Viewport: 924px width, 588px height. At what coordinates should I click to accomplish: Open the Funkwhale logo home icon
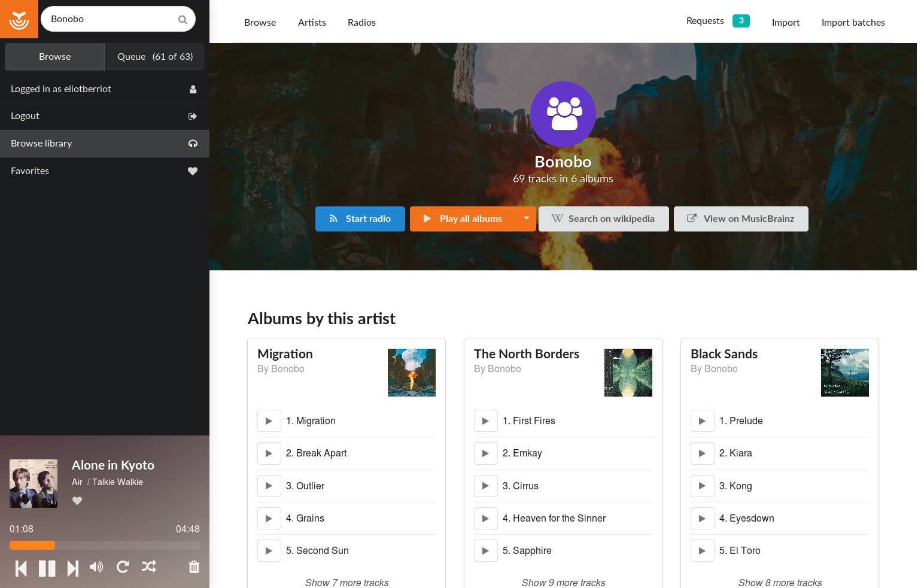point(19,19)
